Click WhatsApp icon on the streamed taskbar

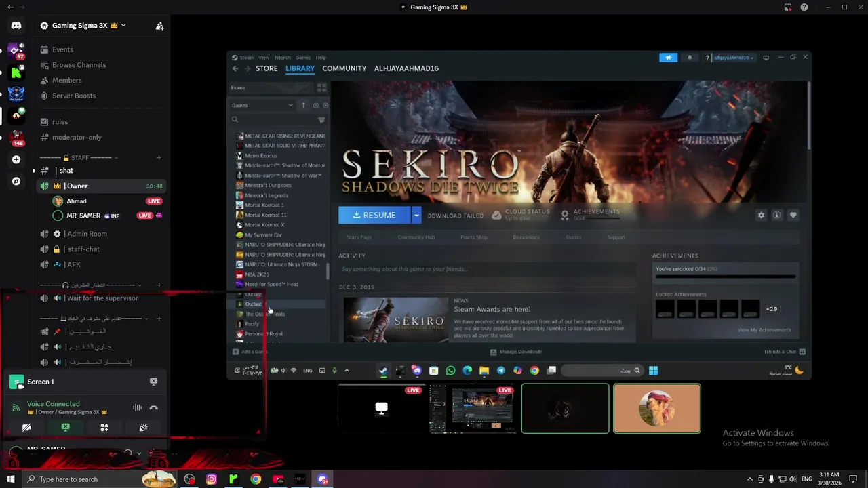pyautogui.click(x=450, y=371)
